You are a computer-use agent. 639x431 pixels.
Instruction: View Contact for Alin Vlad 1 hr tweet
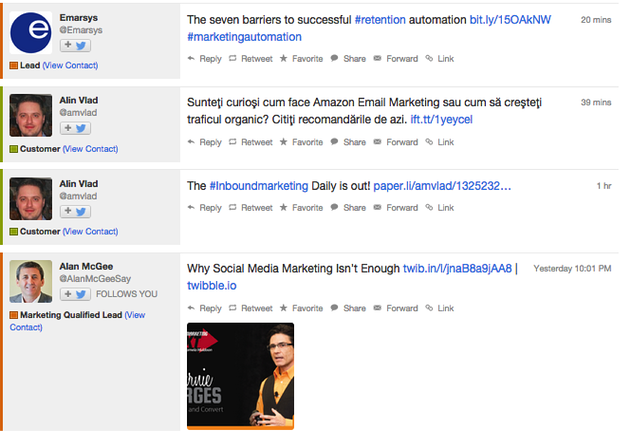(90, 231)
